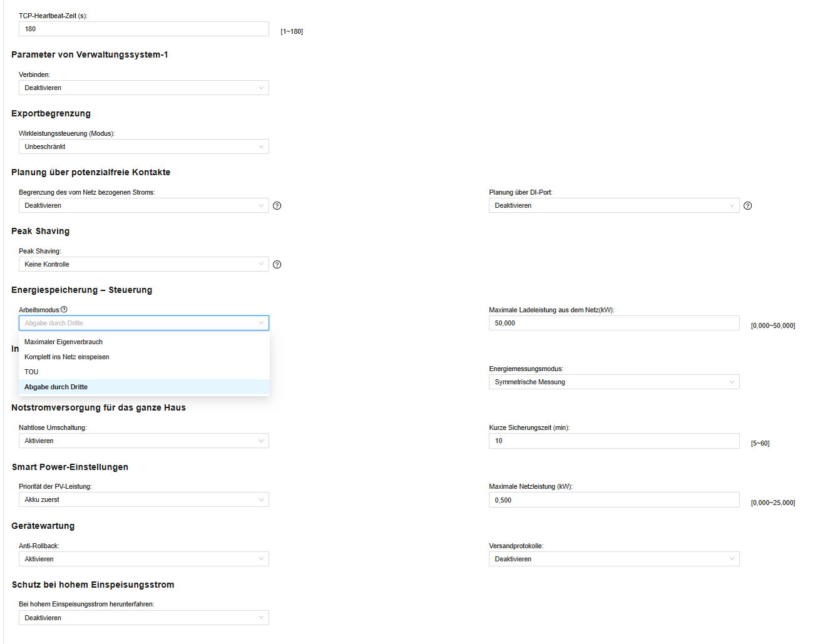835x644 pixels.
Task: Select "Maximaler Eigenverbrauch" from the list
Action: (x=63, y=342)
